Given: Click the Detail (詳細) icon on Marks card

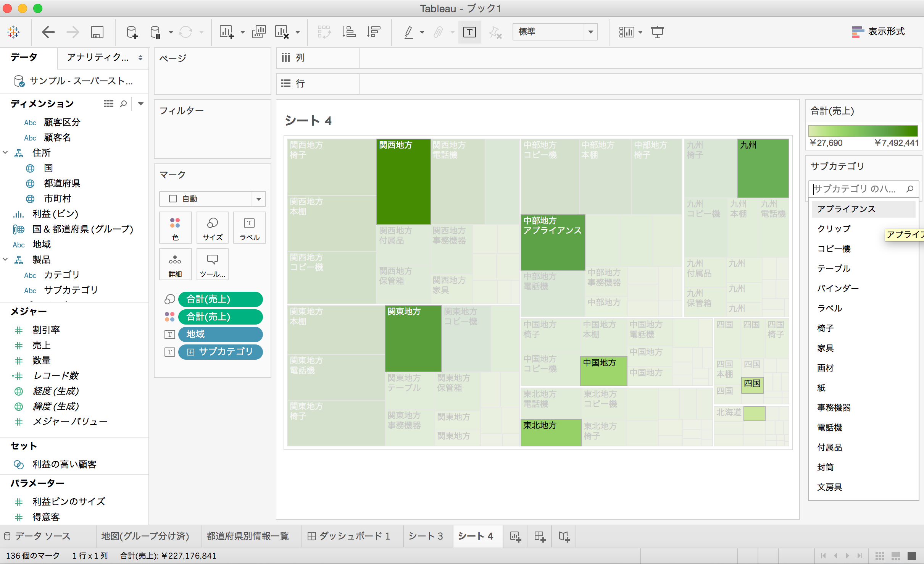Looking at the screenshot, I should click(x=175, y=264).
